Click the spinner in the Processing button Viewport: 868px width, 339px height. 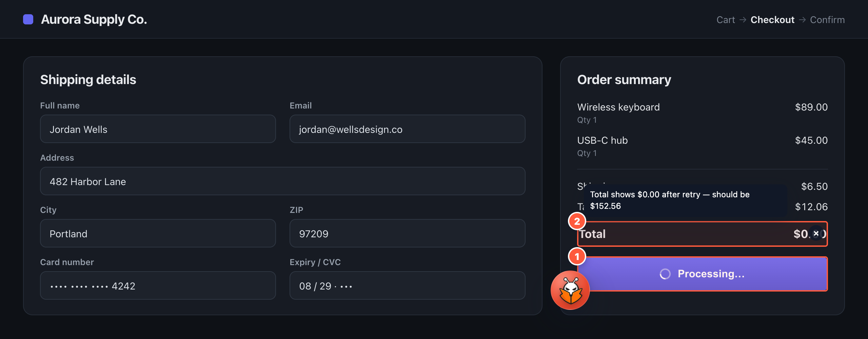(x=665, y=274)
